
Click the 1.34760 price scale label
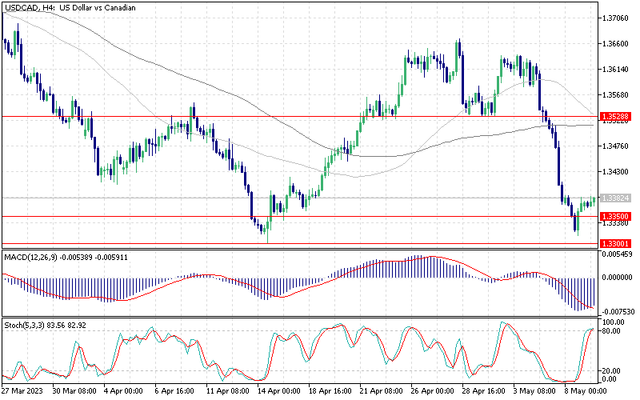(615, 147)
